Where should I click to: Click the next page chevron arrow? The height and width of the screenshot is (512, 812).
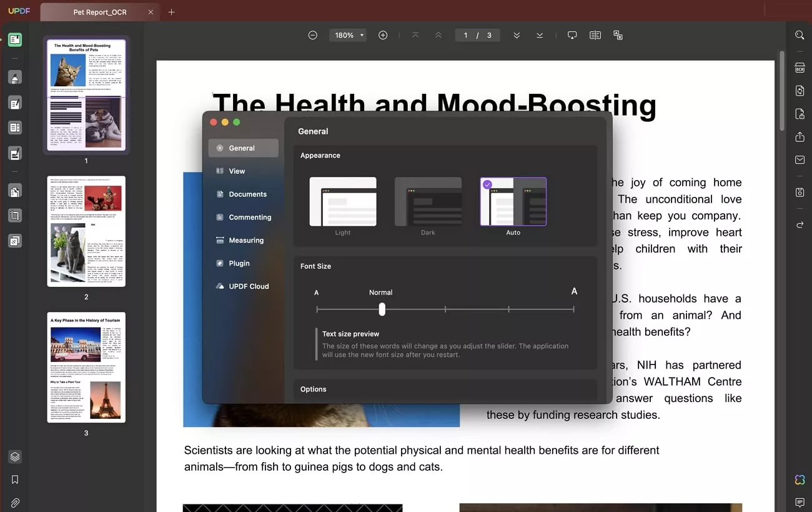click(517, 36)
